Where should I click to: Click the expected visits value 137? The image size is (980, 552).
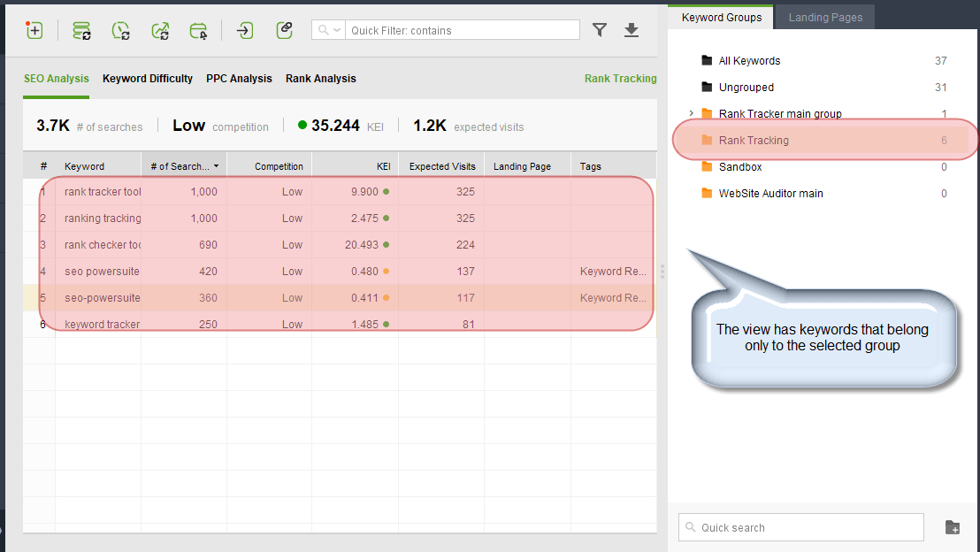pos(465,272)
